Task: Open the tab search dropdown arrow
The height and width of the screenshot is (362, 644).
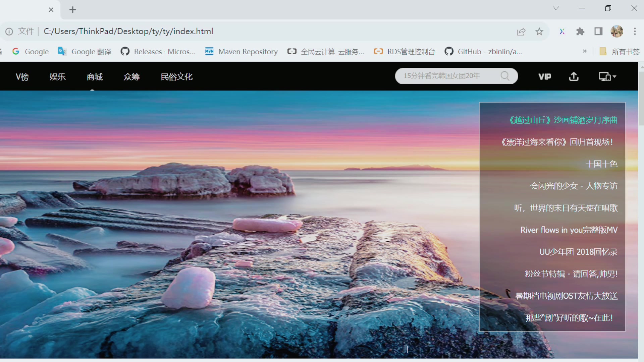Action: coord(556,8)
